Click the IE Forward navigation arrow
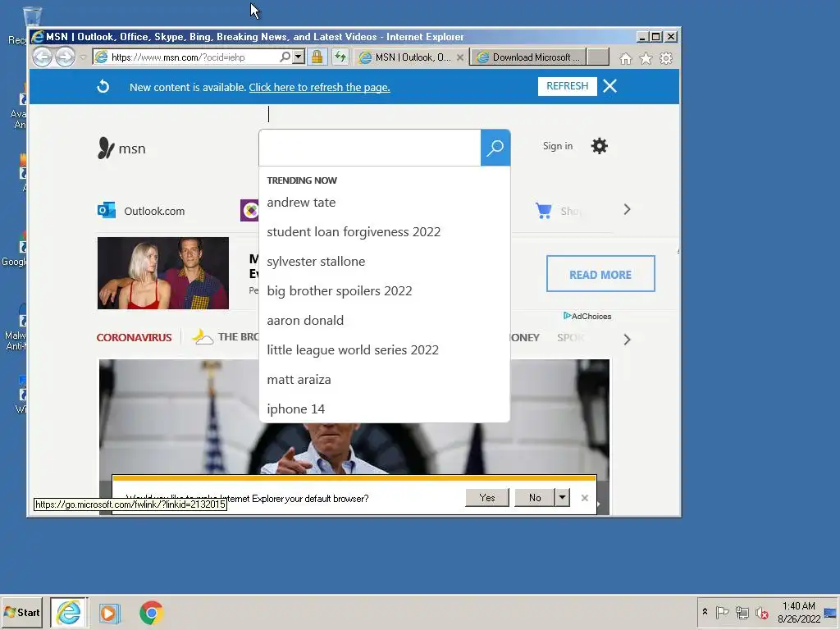 point(66,57)
